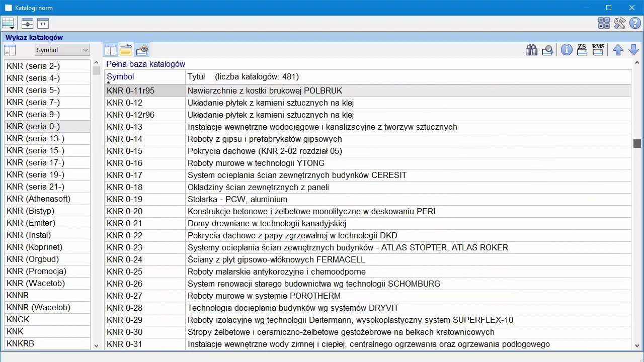Open the help question mark icon
Screen dimensions: 644x362
point(635,23)
